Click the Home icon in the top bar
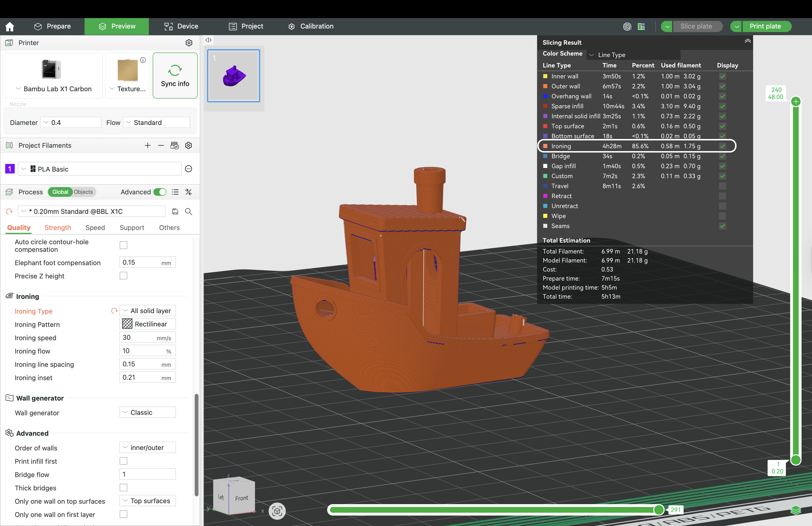 click(x=10, y=26)
